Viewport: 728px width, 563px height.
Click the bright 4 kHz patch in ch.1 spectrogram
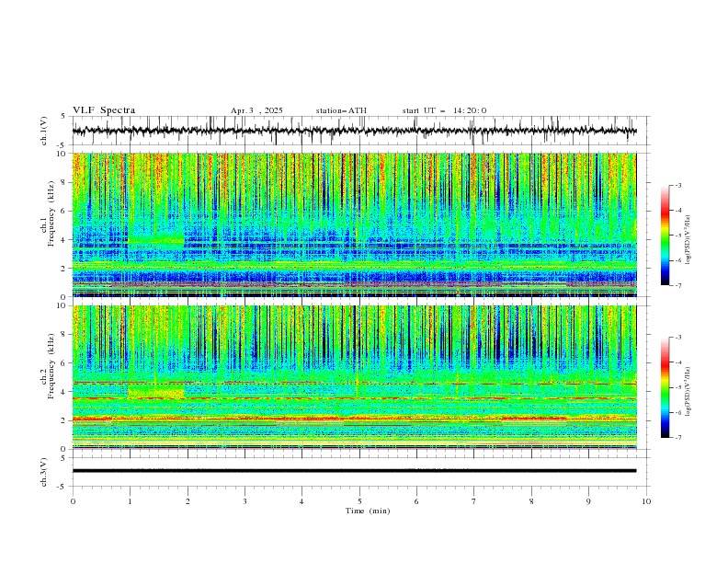pyautogui.click(x=156, y=240)
